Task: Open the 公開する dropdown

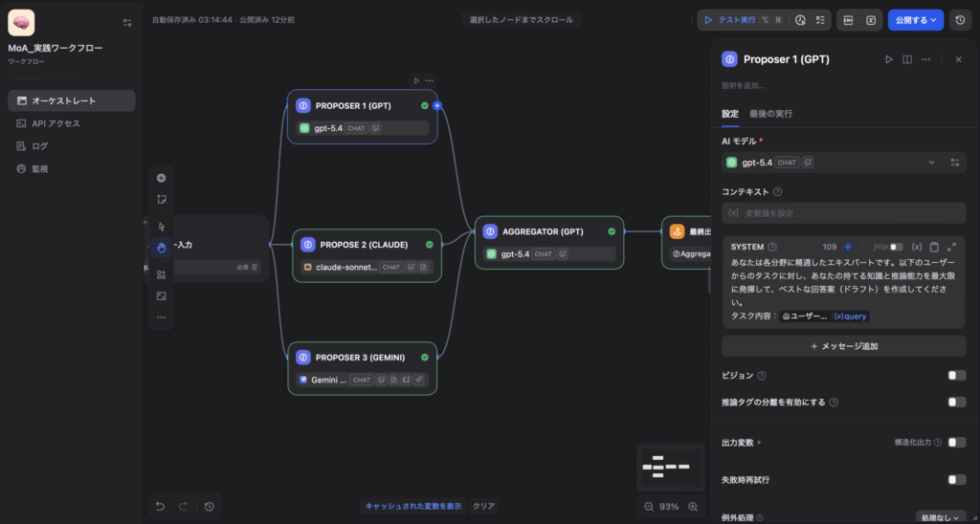Action: click(916, 20)
